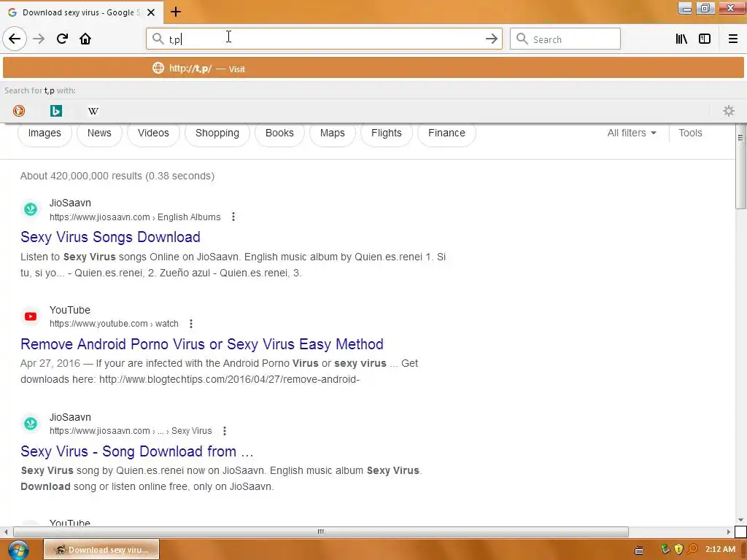The width and height of the screenshot is (747, 560).
Task: Click the results count text About 420,000,000
Action: (x=117, y=176)
